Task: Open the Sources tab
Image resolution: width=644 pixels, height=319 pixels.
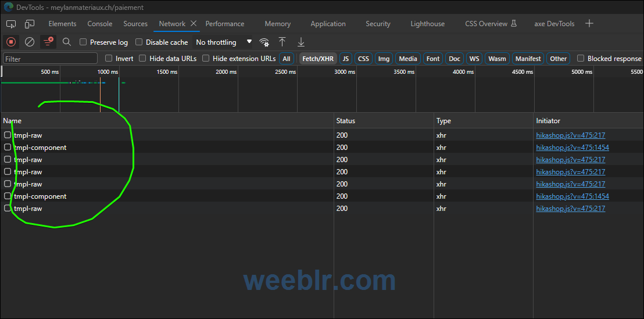Action: (x=135, y=24)
